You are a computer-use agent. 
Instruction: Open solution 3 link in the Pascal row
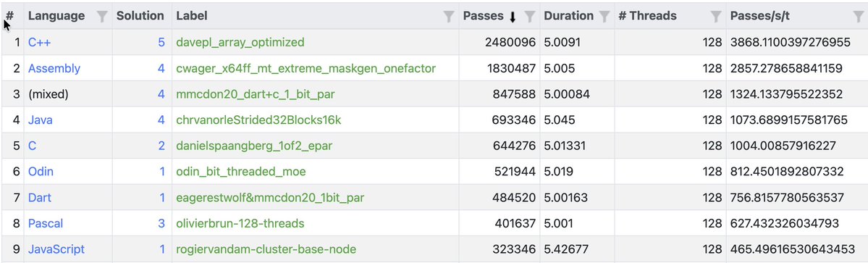click(x=161, y=223)
